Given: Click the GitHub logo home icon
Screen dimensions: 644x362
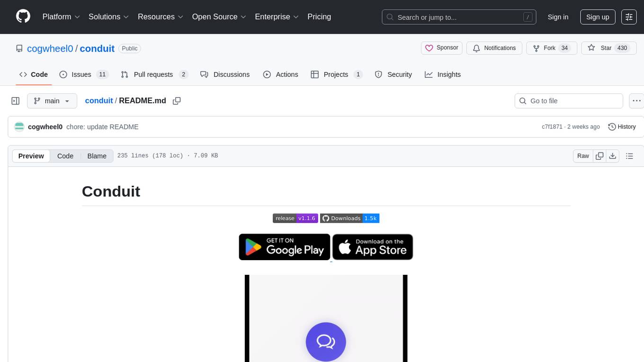Looking at the screenshot, I should tap(23, 17).
